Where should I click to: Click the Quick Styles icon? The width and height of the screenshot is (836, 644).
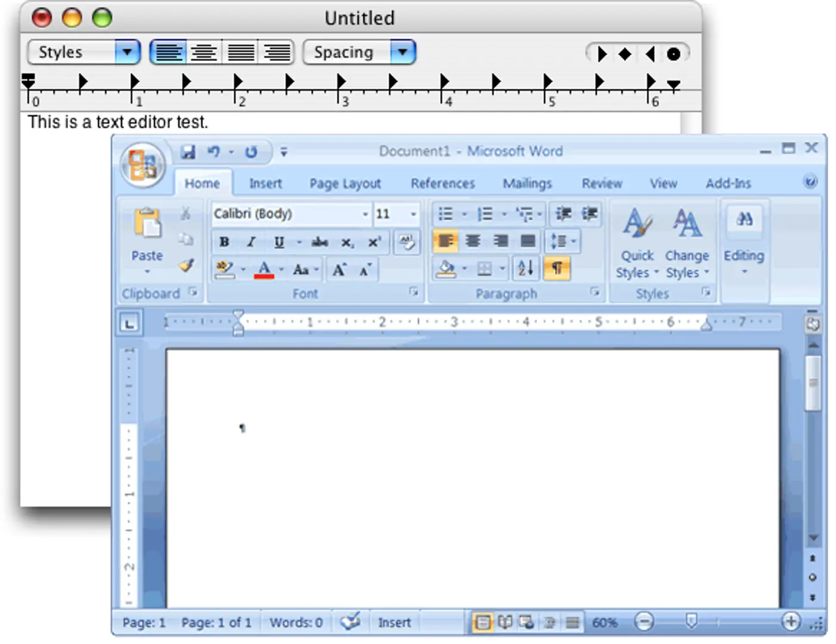pos(637,224)
